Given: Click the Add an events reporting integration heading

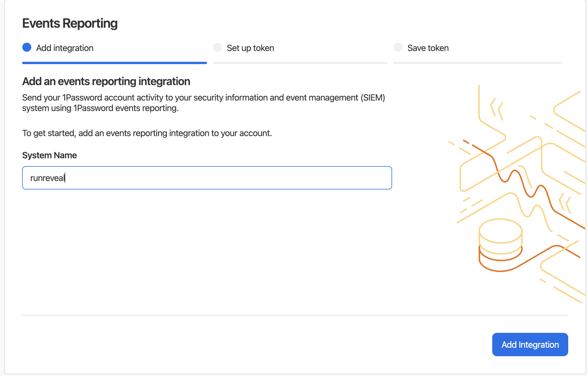Looking at the screenshot, I should [x=106, y=81].
